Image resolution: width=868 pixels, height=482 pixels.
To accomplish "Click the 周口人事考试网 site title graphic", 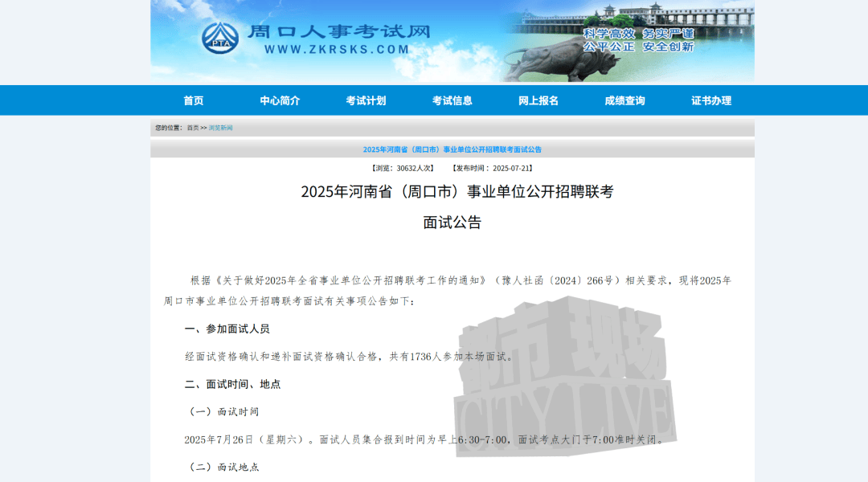I will click(338, 32).
